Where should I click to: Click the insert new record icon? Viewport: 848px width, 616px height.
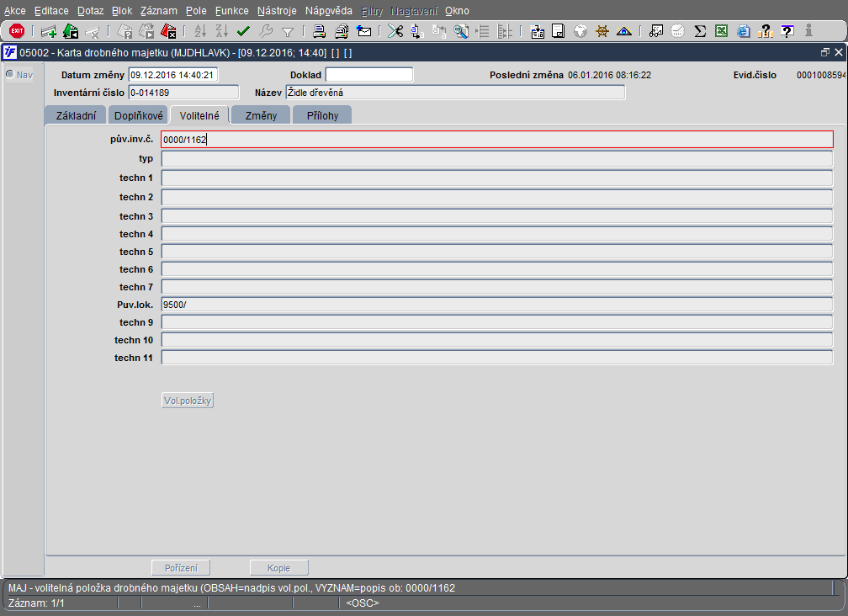pyautogui.click(x=48, y=31)
